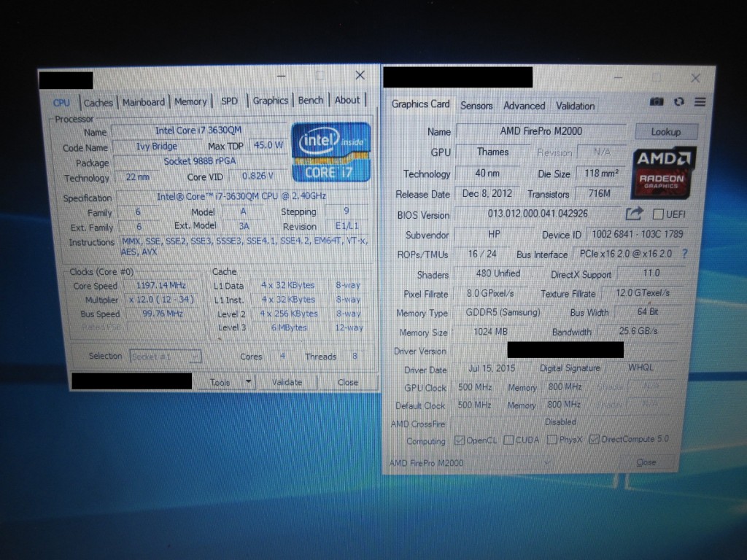
Task: Click the GPU Technology value '40 nm'
Action: [x=487, y=174]
